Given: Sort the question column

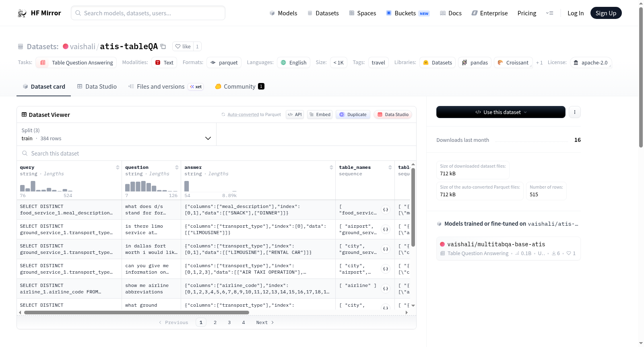Looking at the screenshot, I should [x=177, y=167].
